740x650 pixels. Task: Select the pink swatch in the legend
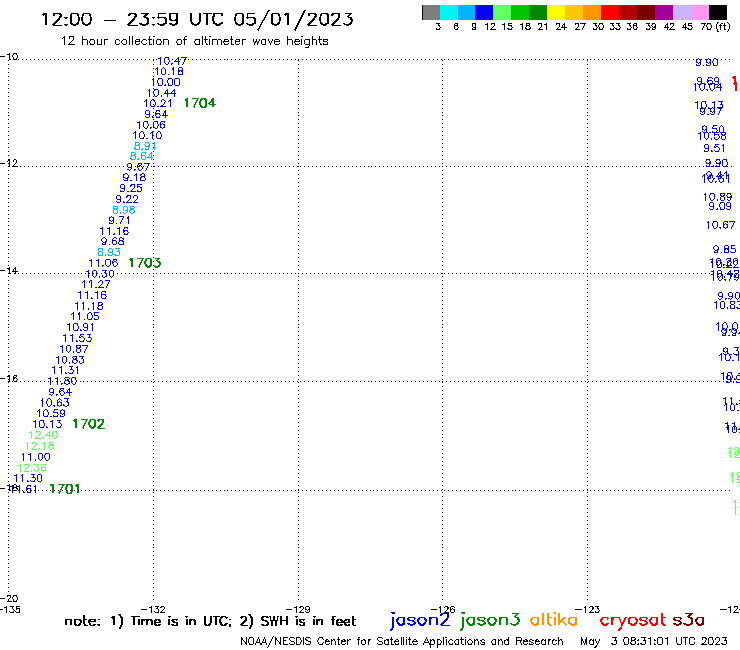click(700, 13)
